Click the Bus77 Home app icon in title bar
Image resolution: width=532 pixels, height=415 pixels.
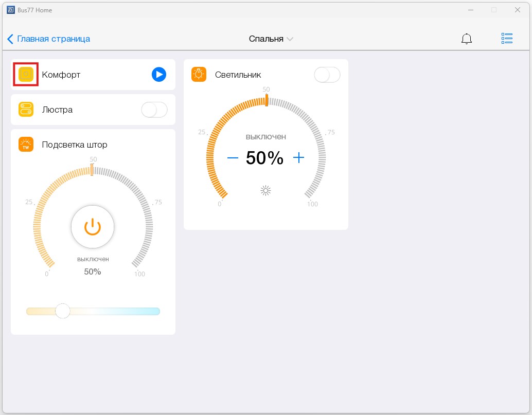pos(10,10)
